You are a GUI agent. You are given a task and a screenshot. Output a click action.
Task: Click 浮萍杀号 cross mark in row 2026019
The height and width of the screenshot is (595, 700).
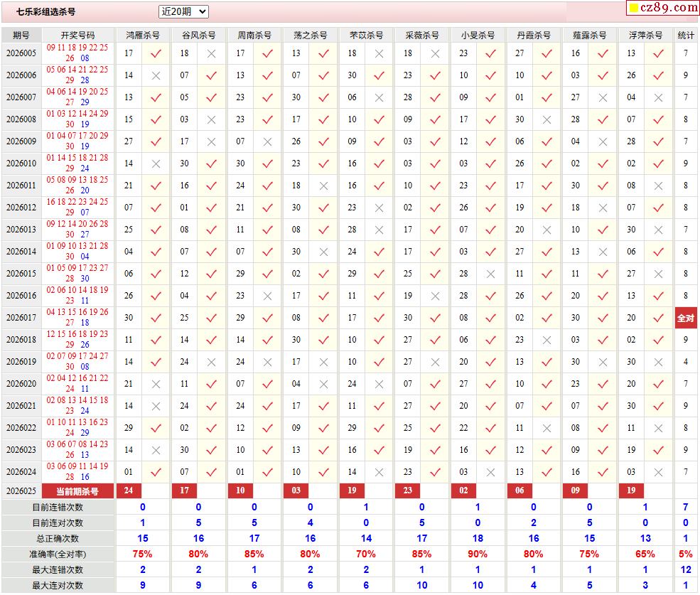click(x=658, y=362)
